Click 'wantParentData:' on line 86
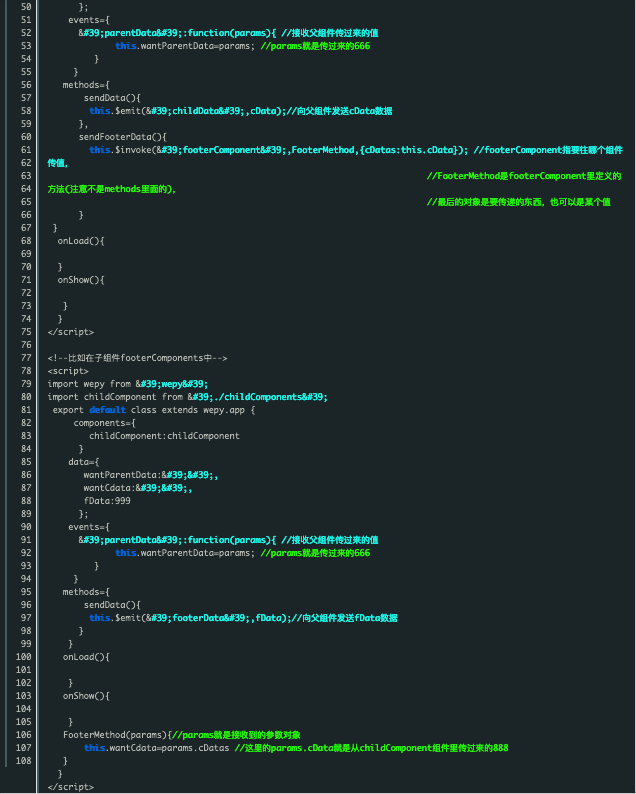Viewport: 636px width, 794px height. (122, 475)
